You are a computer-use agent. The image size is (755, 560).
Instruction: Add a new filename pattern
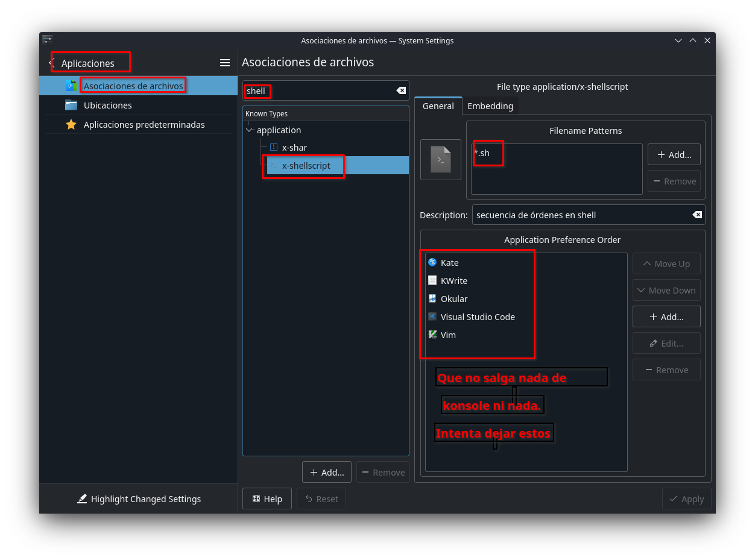674,154
